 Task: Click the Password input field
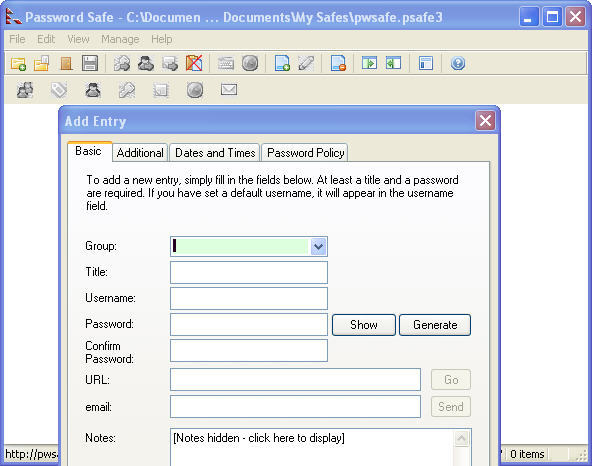pyautogui.click(x=249, y=324)
